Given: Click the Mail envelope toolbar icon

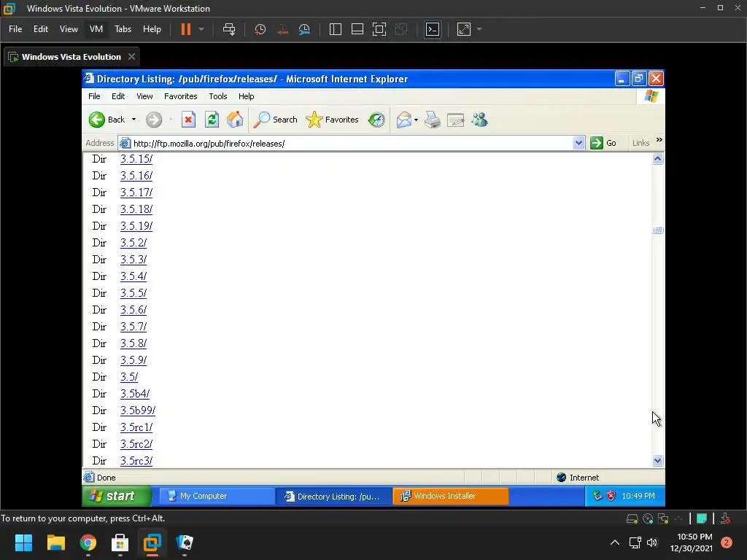Looking at the screenshot, I should (403, 120).
